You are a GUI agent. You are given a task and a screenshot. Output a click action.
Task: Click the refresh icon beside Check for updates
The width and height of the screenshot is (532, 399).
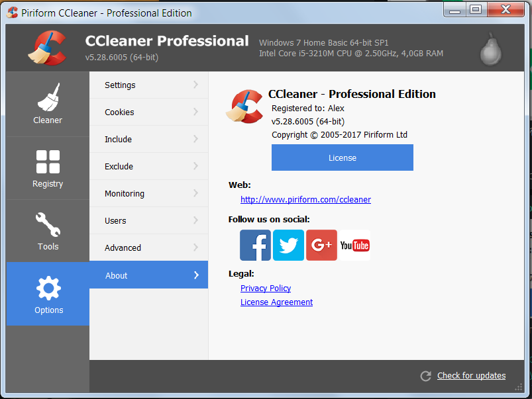tap(426, 376)
